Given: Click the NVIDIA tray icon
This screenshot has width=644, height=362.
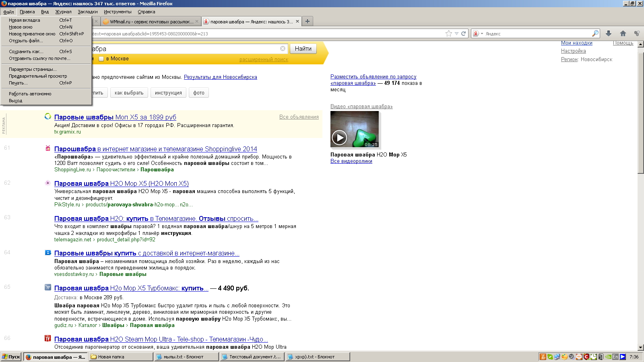Looking at the screenshot, I should point(608,357).
